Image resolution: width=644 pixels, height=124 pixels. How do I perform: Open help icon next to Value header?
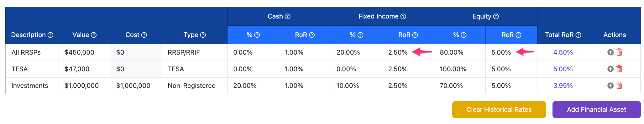click(x=94, y=35)
